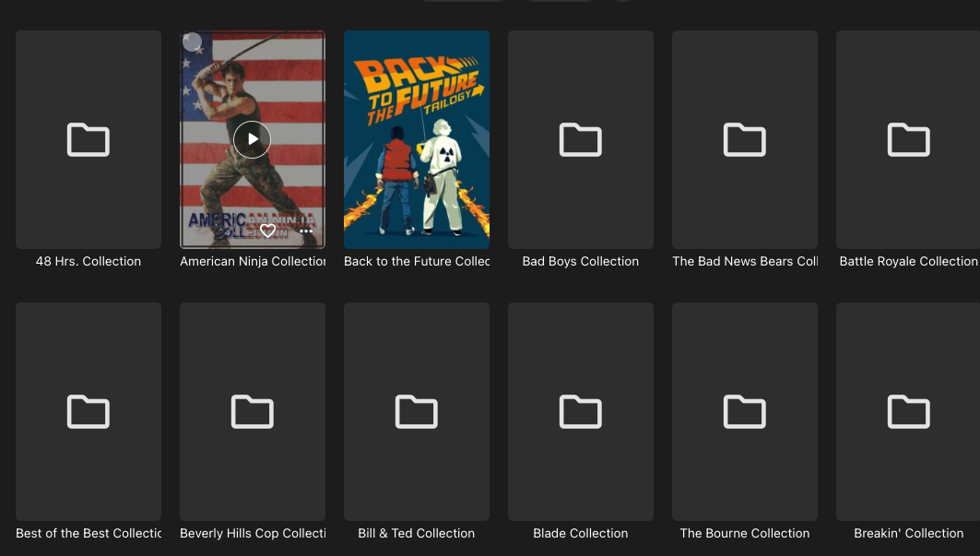Click The Bad News Bears Collection title

(744, 262)
